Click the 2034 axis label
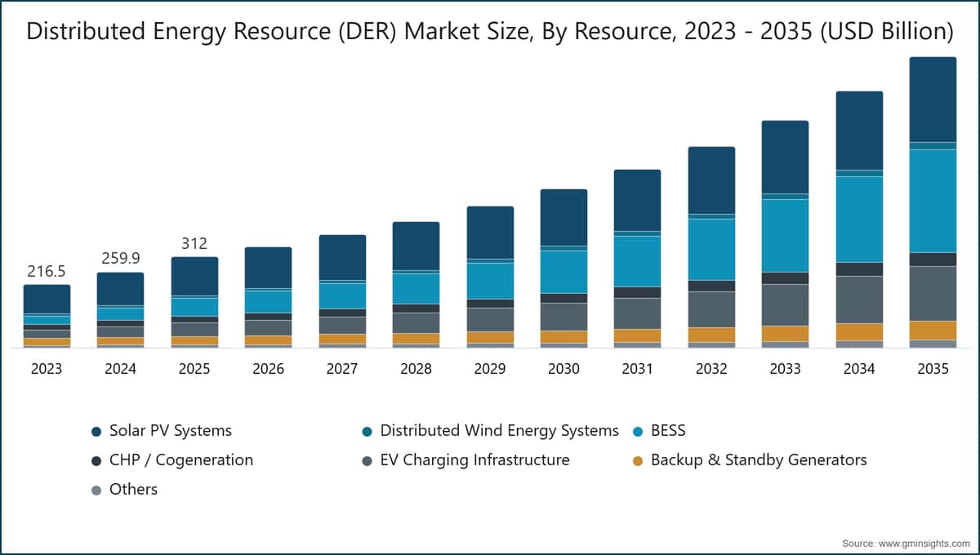980x555 pixels. coord(859,369)
